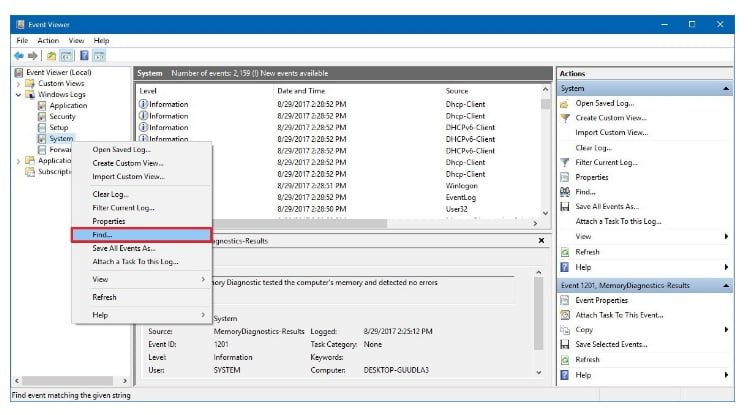Click Import Custom View... in Actions pane
The width and height of the screenshot is (756, 415).
coord(611,133)
